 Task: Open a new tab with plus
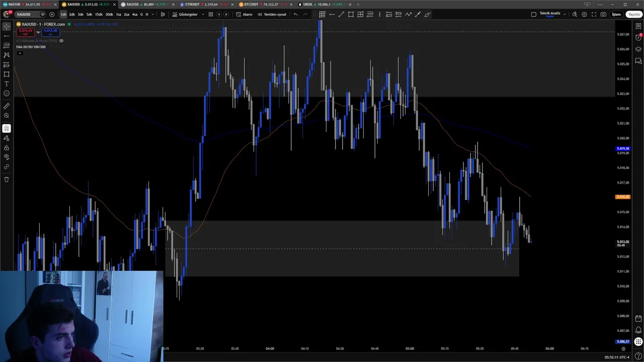pos(358,5)
